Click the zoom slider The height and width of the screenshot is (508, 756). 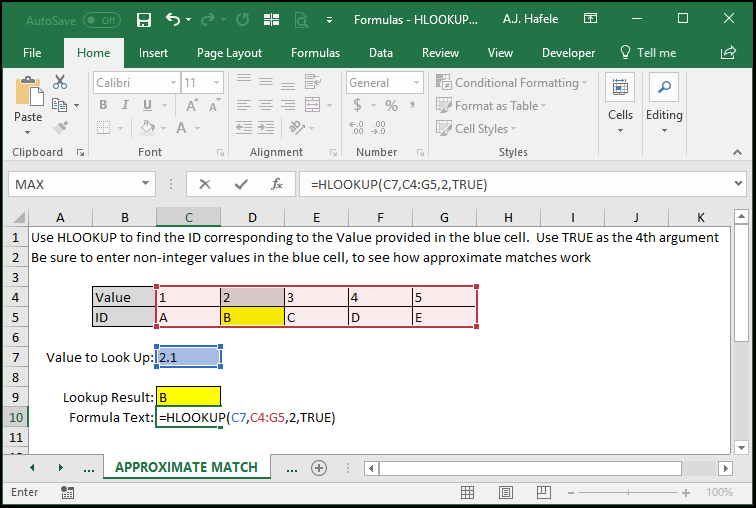[628, 493]
